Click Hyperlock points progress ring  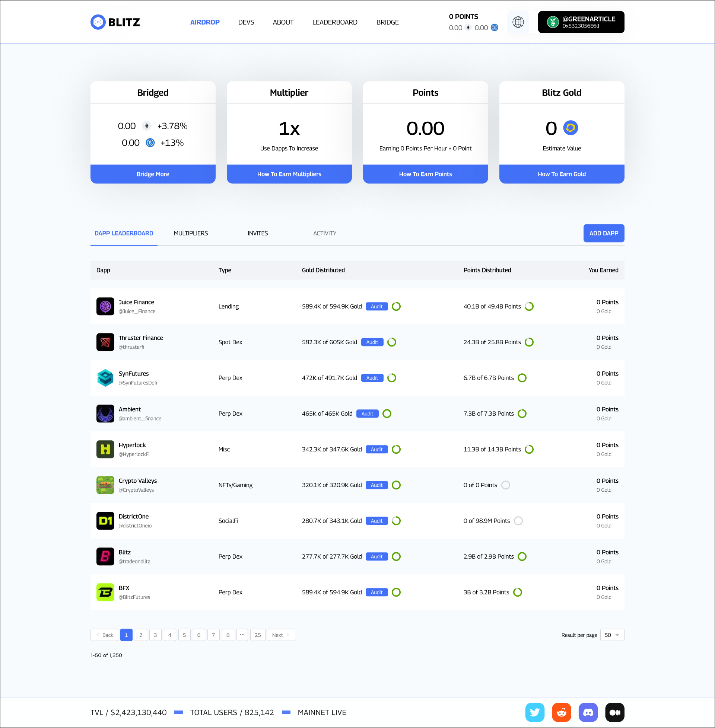(529, 450)
